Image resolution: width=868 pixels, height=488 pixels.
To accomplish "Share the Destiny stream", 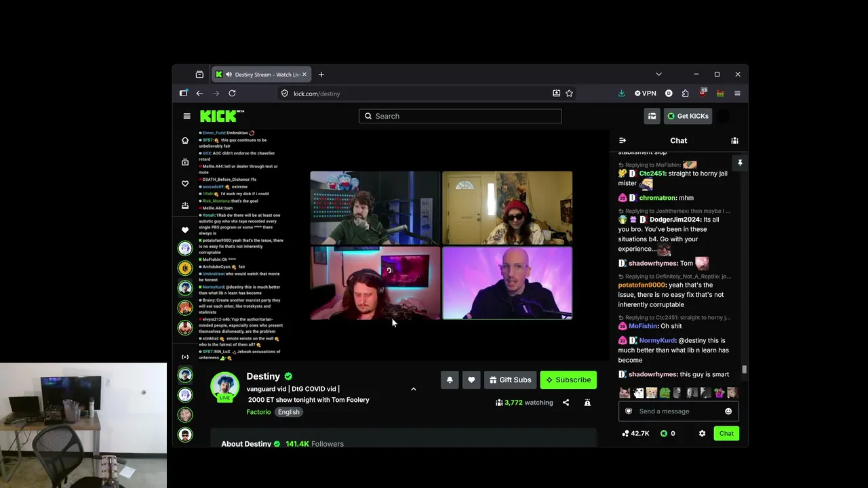I will [x=566, y=403].
